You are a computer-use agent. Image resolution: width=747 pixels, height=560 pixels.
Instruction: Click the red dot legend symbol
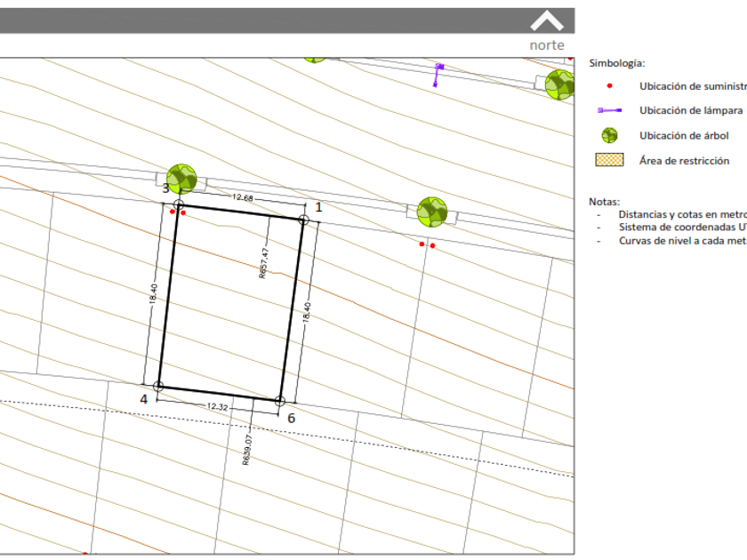point(609,86)
